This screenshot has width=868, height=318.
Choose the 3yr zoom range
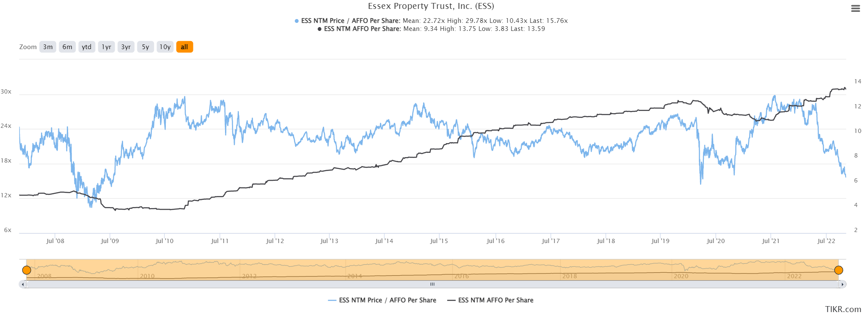coord(126,47)
